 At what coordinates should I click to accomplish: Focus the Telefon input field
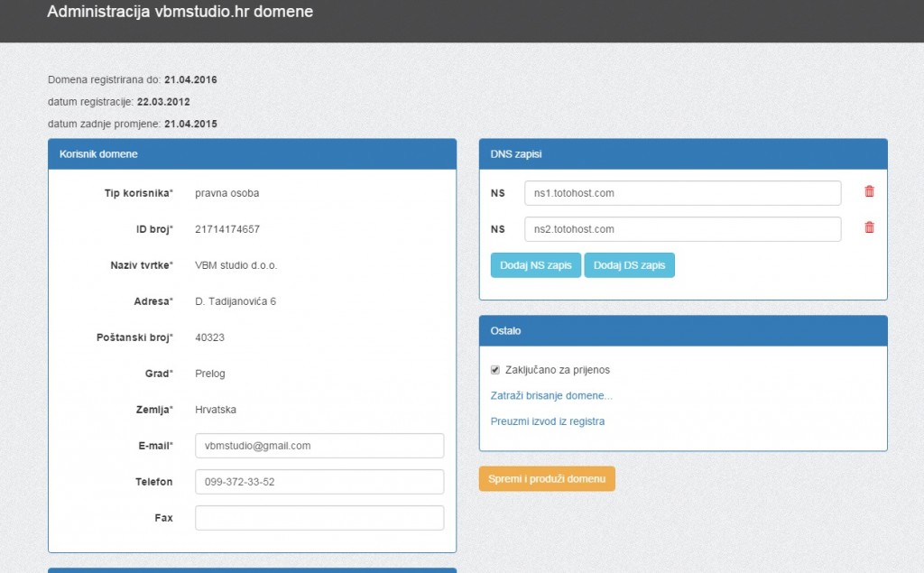319,482
